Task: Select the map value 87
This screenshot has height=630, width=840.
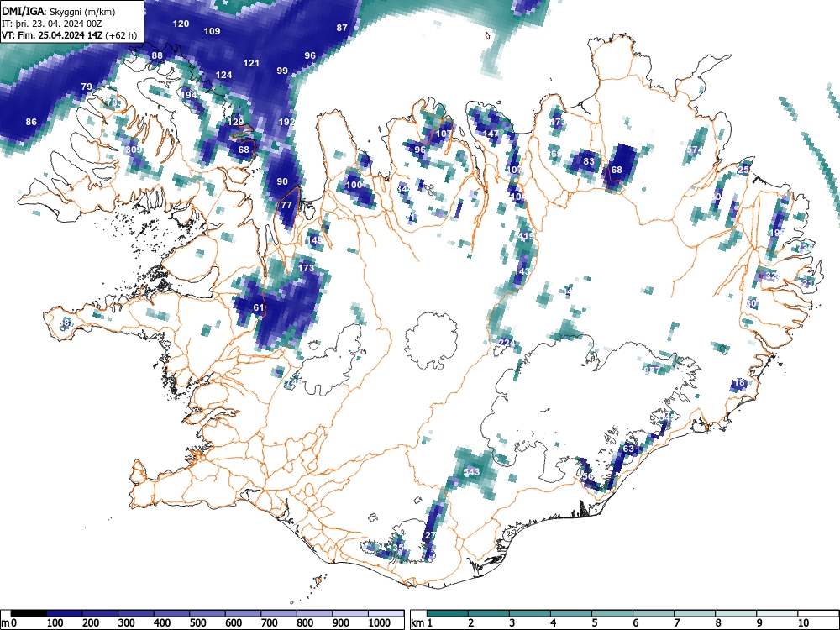Action: pyautogui.click(x=342, y=28)
